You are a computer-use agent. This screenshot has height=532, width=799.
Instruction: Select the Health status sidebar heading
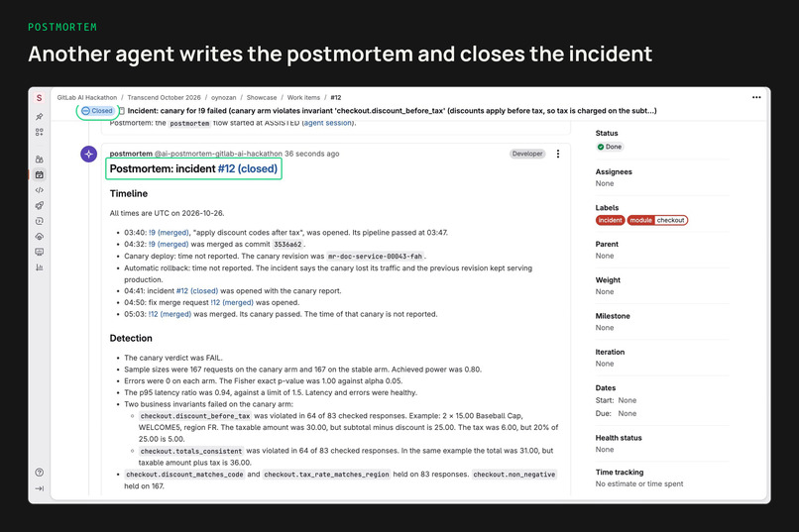tap(619, 438)
